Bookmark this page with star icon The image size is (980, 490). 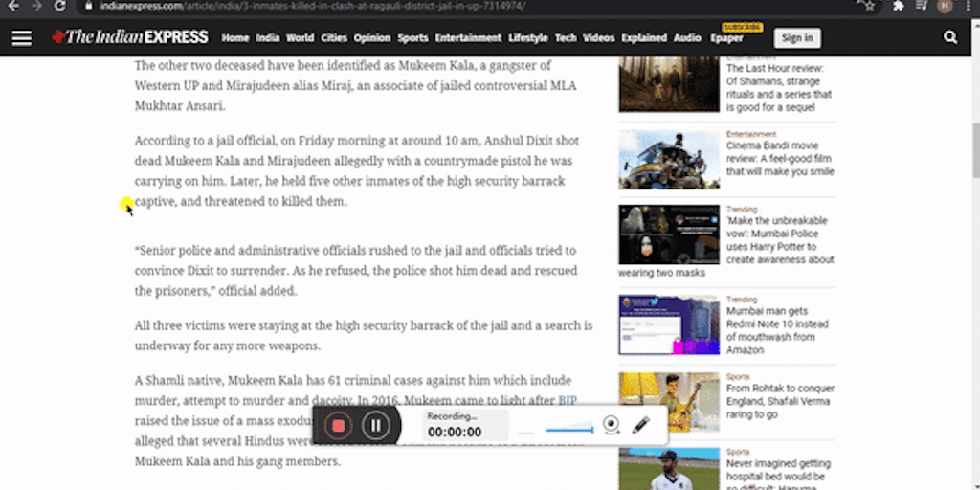tap(869, 6)
